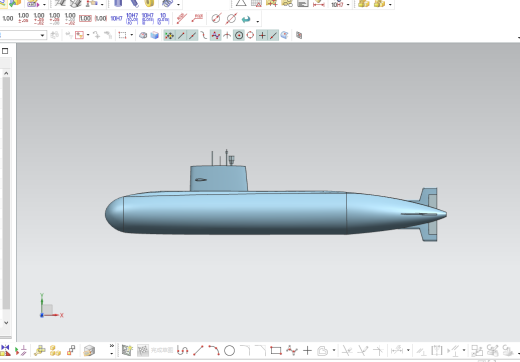Click the teal return arrow icon
The image size is (520, 362).
click(x=246, y=19)
